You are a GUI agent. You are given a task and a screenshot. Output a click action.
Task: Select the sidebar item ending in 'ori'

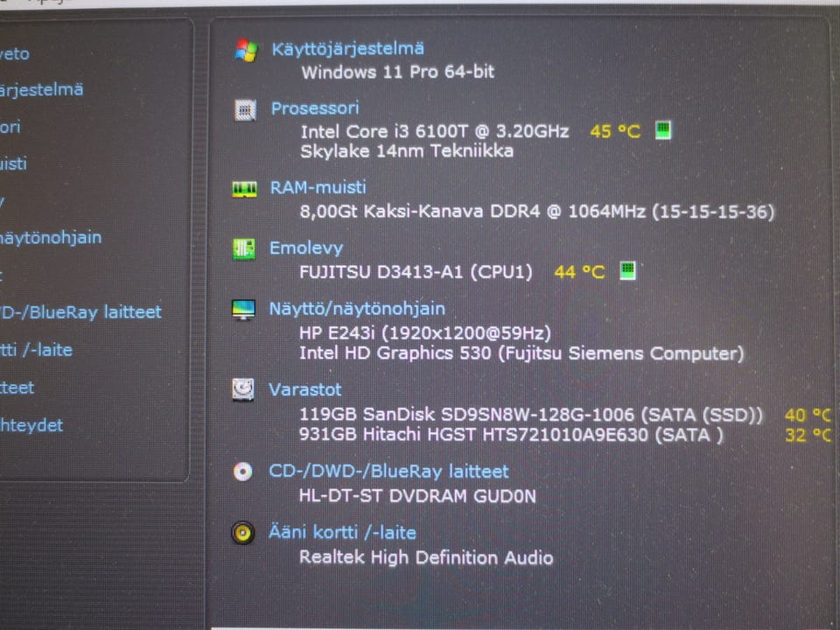tap(10, 127)
